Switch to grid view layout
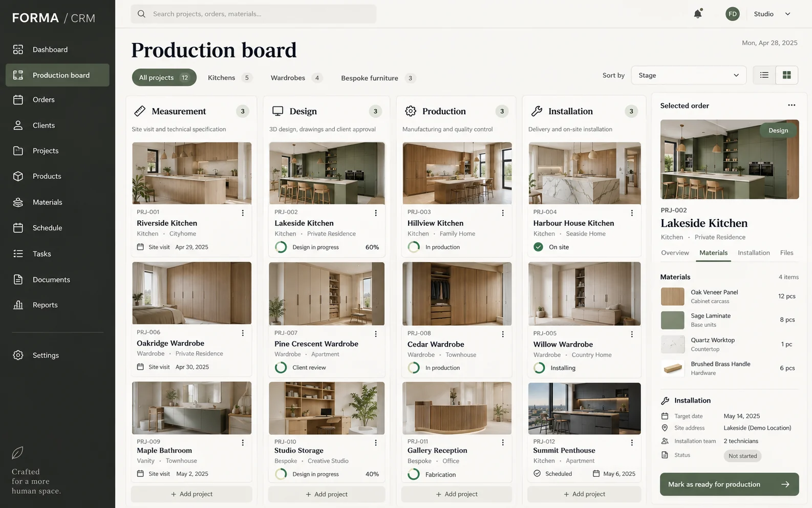The image size is (812, 508). 786,75
